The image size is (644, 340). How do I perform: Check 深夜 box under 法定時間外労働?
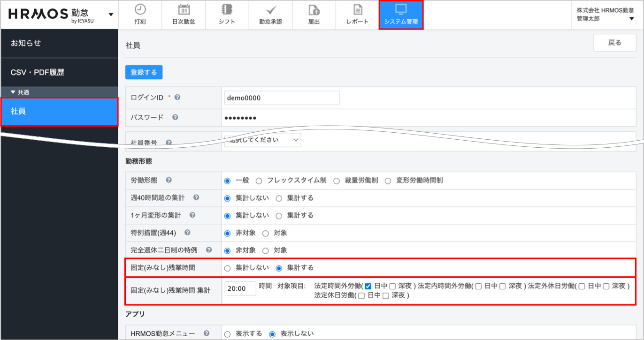[x=392, y=287]
